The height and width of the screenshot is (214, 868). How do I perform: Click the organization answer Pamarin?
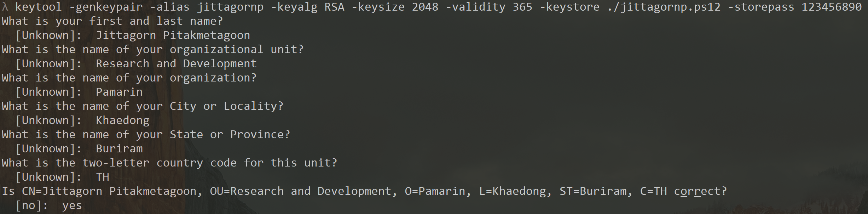pyautogui.click(x=119, y=92)
